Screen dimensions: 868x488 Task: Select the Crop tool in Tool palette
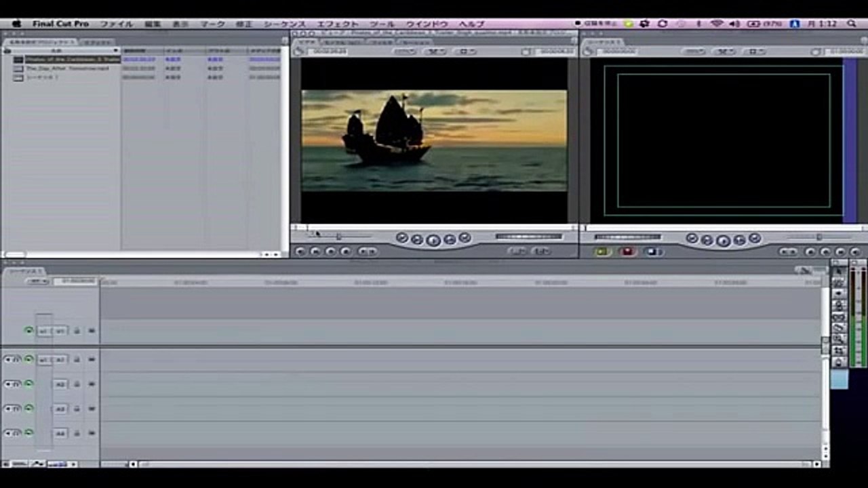point(839,351)
